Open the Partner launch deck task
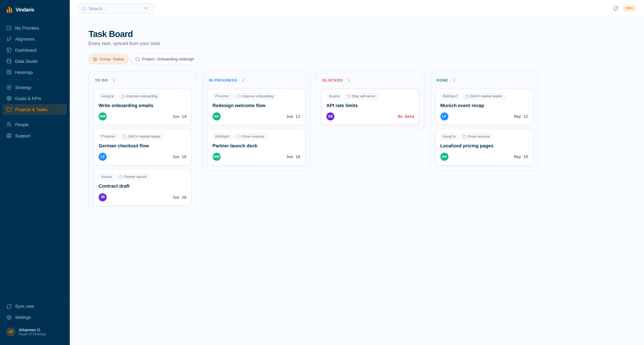The width and height of the screenshot is (644, 345). click(x=256, y=147)
